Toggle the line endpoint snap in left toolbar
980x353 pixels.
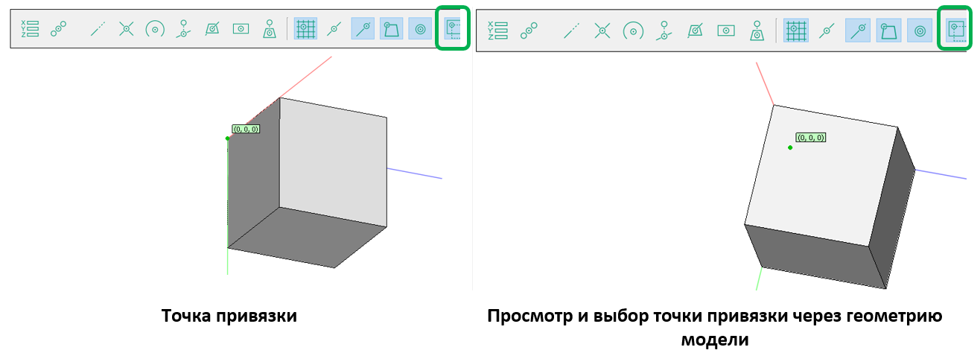pyautogui.click(x=363, y=29)
